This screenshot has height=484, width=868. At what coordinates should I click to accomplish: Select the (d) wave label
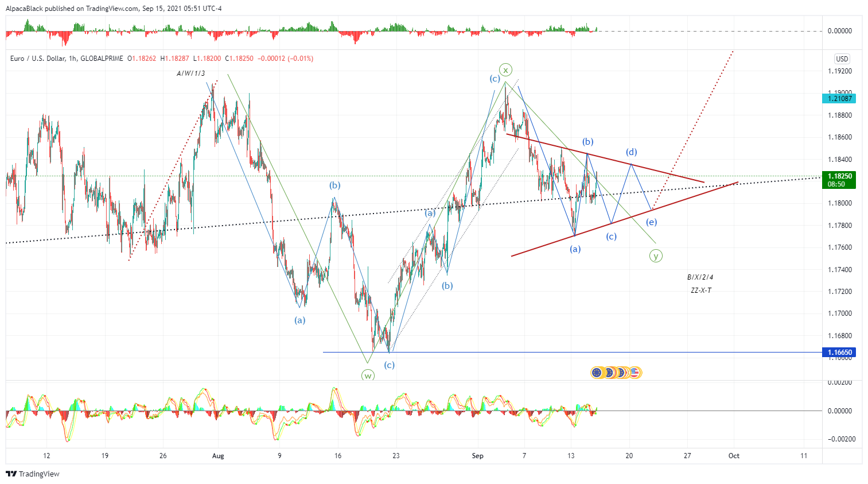(x=631, y=152)
